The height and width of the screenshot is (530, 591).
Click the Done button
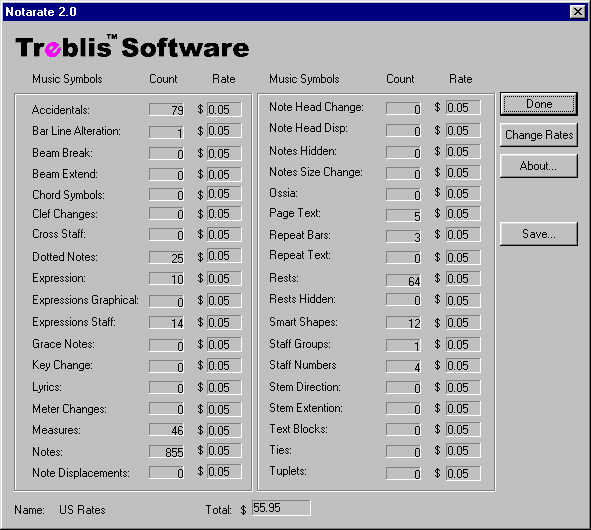[539, 104]
